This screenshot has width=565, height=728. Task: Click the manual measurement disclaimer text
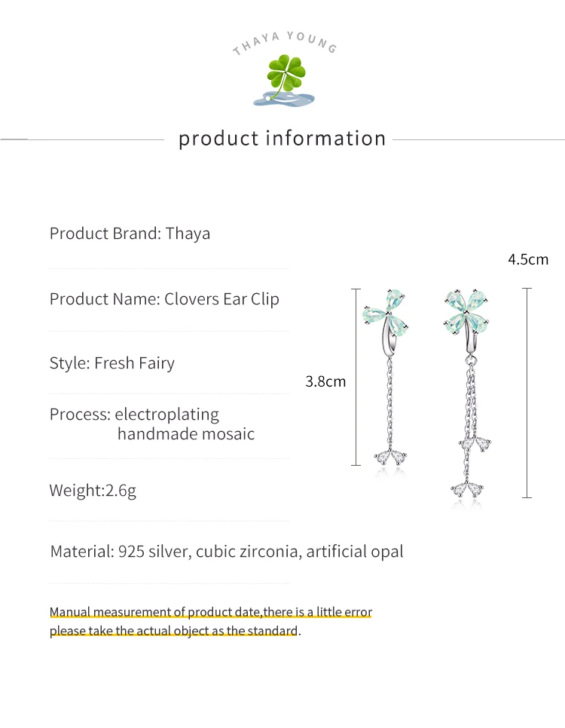pos(211,612)
